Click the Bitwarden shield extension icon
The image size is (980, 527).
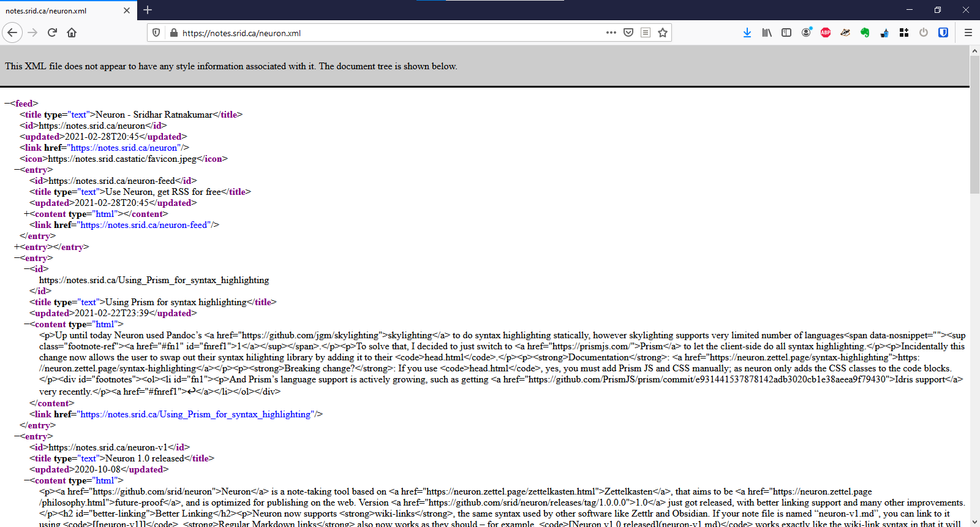943,32
